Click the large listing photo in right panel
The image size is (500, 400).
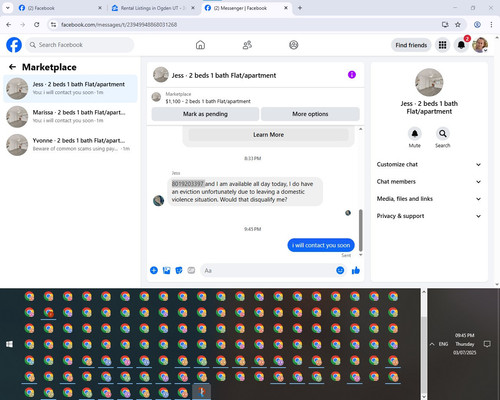pos(429,82)
